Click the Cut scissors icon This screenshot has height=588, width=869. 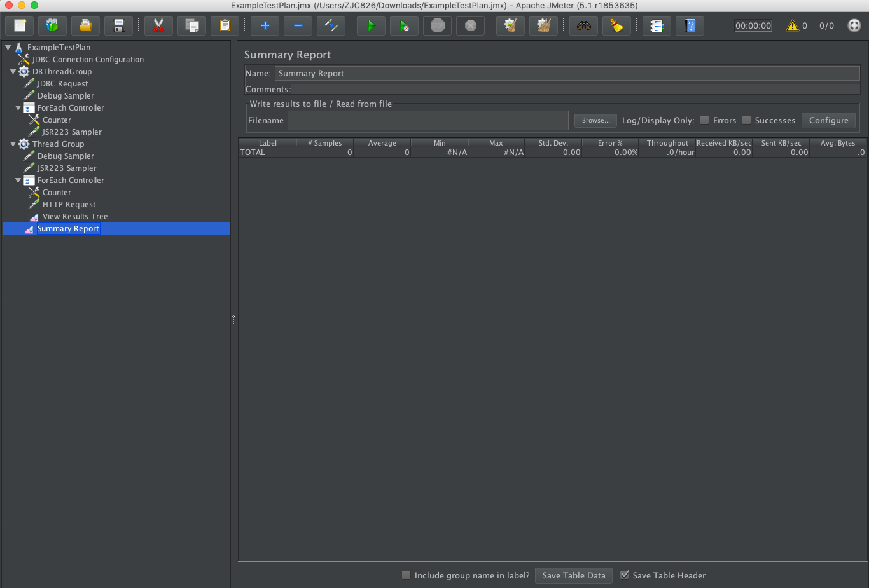tap(158, 25)
